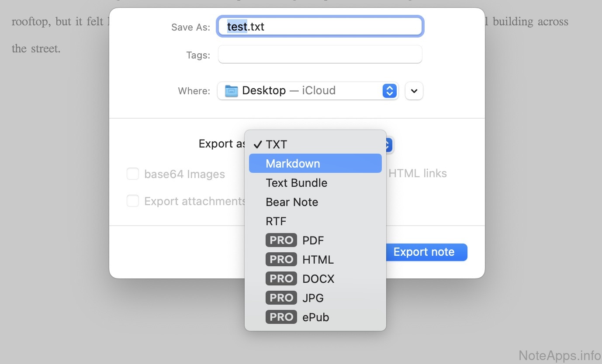Click the Desktop folder icon
Screen dimensions: 602x364
click(231, 91)
